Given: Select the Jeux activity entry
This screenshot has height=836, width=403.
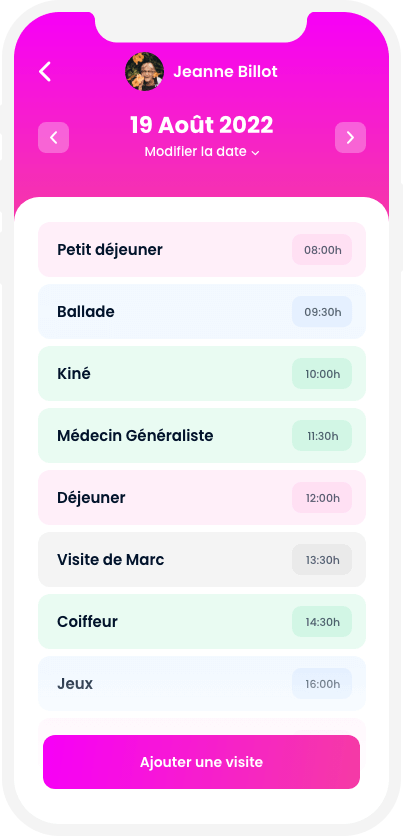Looking at the screenshot, I should 202,684.
